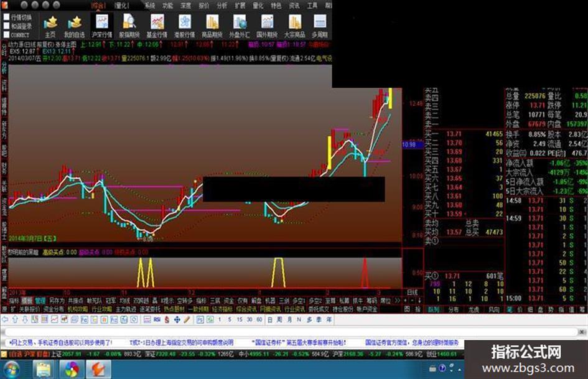Viewport: 588px width, 379px height.
Task: Select the 60-minute period button
Action: coord(259,320)
